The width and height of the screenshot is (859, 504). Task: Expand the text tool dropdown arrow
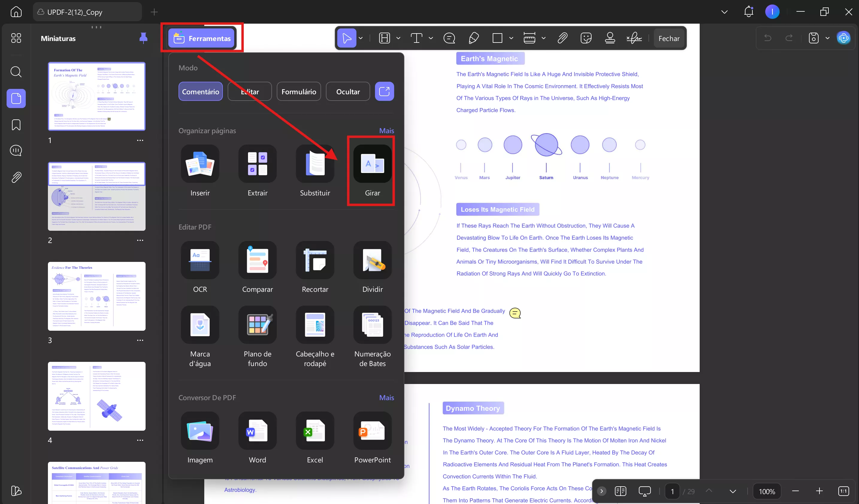click(x=431, y=38)
